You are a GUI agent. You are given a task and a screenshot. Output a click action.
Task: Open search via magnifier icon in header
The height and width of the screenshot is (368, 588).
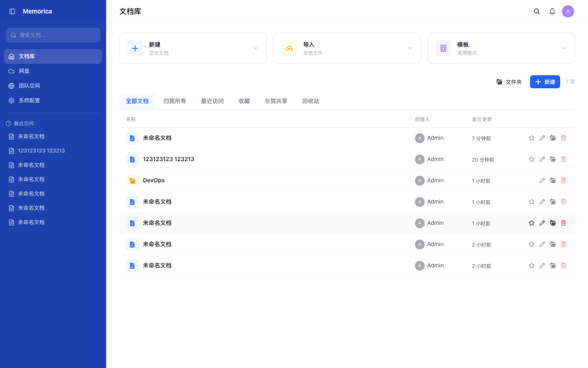[x=537, y=11]
